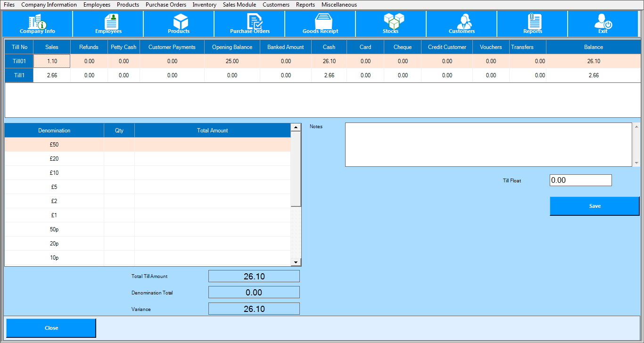
Task: Click the Stocks toolbar icon
Action: (391, 23)
